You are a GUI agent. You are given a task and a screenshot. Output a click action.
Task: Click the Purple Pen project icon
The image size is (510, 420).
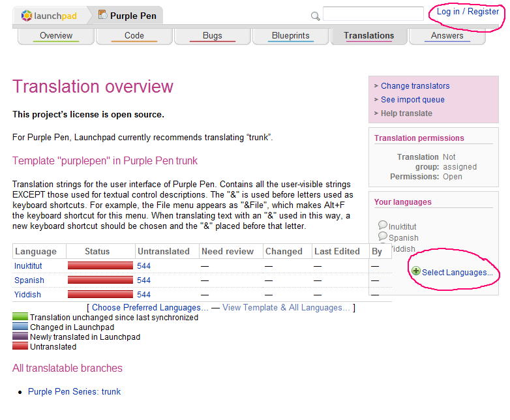click(x=103, y=14)
